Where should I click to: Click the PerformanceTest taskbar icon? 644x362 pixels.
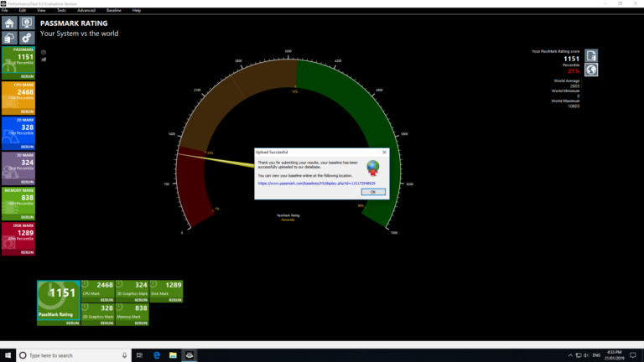[190, 355]
